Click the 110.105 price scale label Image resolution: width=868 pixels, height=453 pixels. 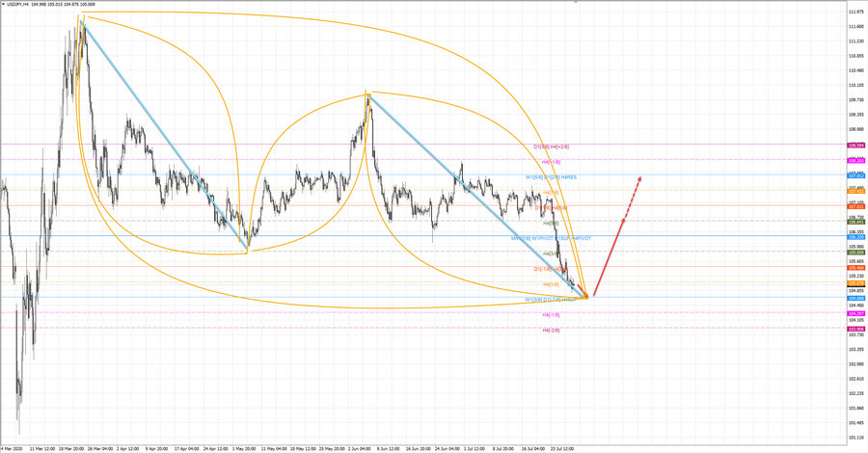856,85
